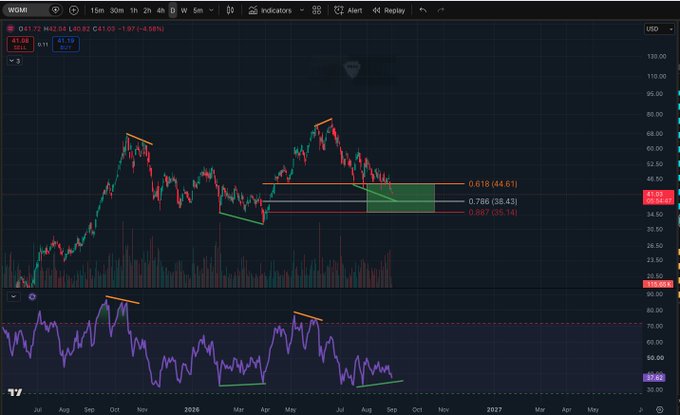Click the purple 37.62 RSI value label

pyautogui.click(x=654, y=377)
